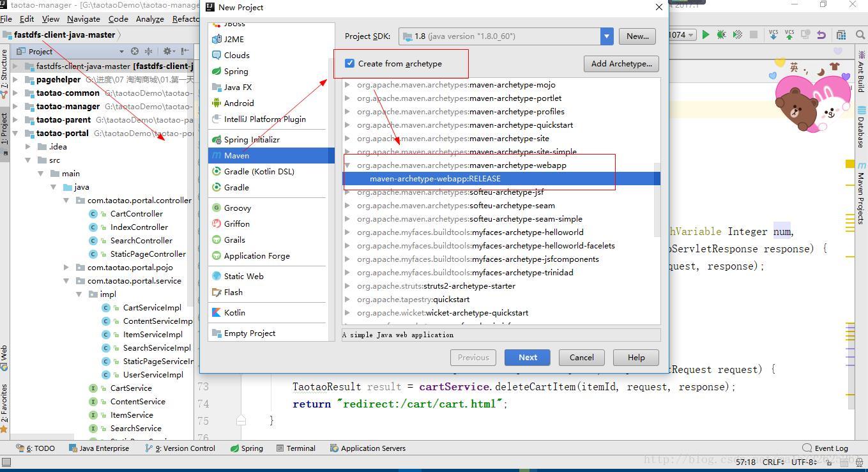The width and height of the screenshot is (868, 472).
Task: Select Maven in the project type list
Action: [271, 155]
